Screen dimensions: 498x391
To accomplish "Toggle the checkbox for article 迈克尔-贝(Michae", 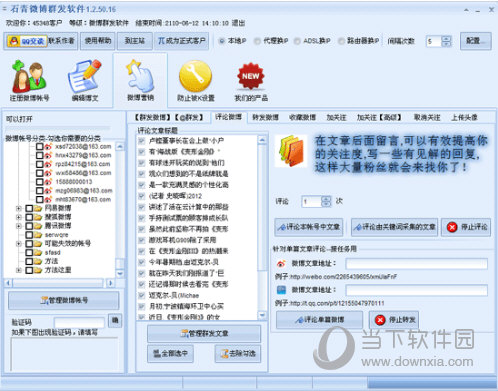I will click(141, 295).
